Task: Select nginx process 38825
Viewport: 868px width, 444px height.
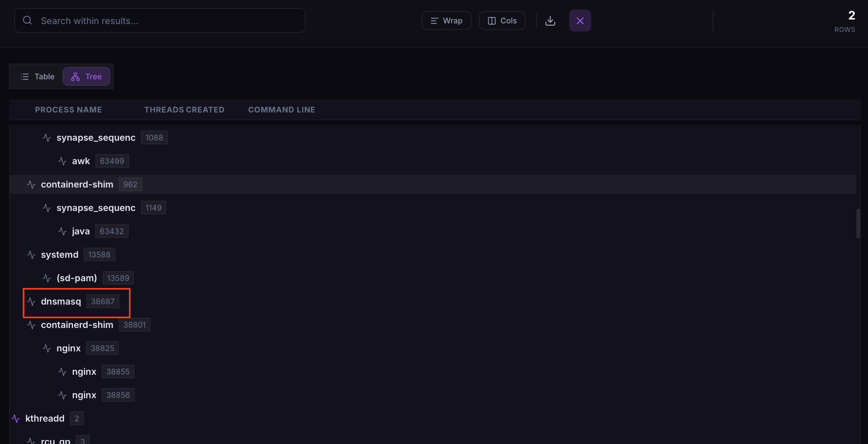Action: click(x=69, y=348)
